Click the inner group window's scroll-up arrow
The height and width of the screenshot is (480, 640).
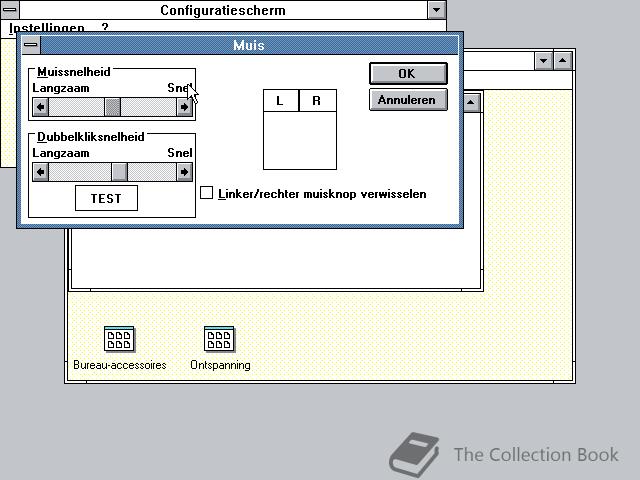pyautogui.click(x=471, y=102)
